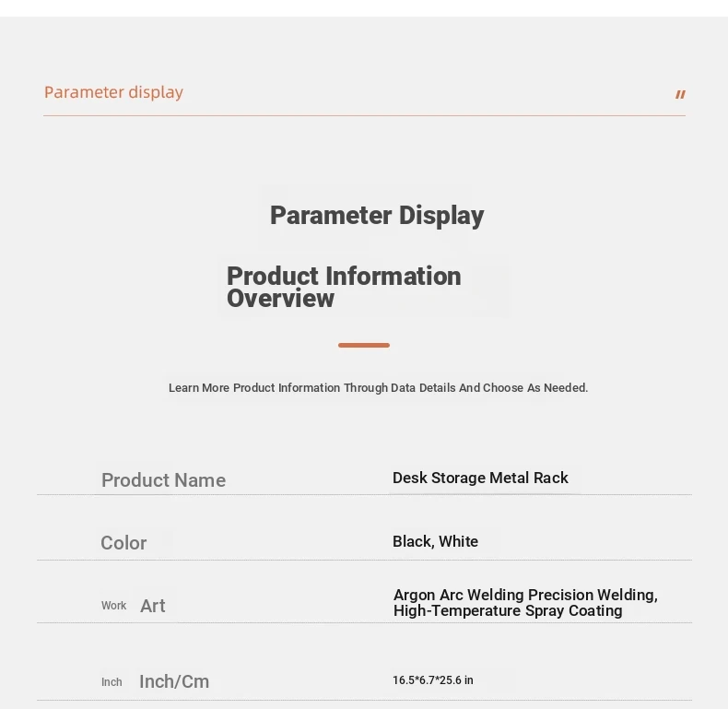Click the small 'Inch' label text

[112, 682]
